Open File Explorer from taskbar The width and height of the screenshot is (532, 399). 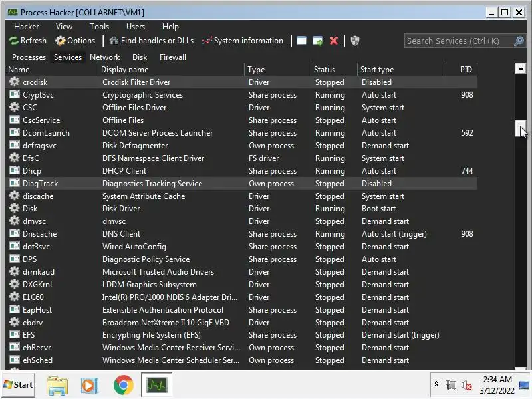coord(57,386)
